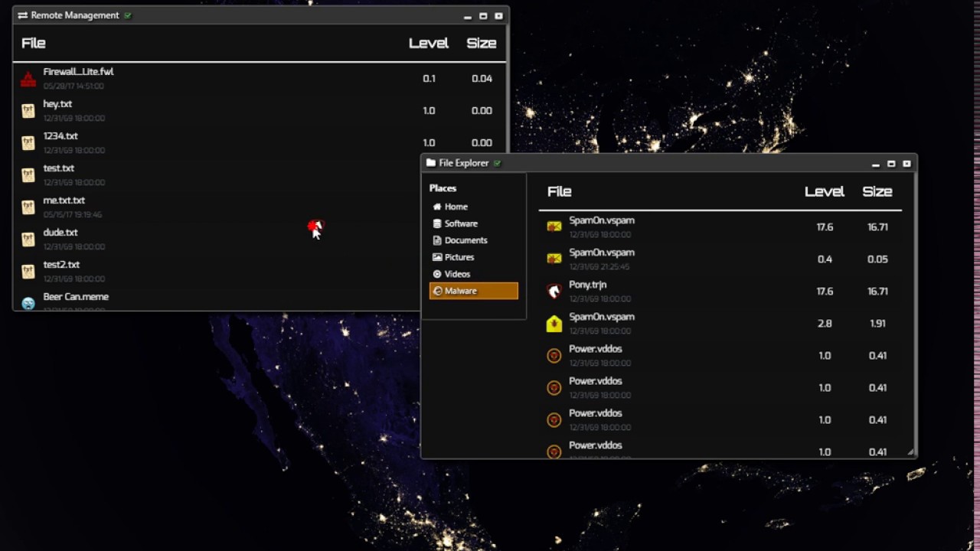
Task: Click the test.txt text file icon
Action: [x=28, y=175]
